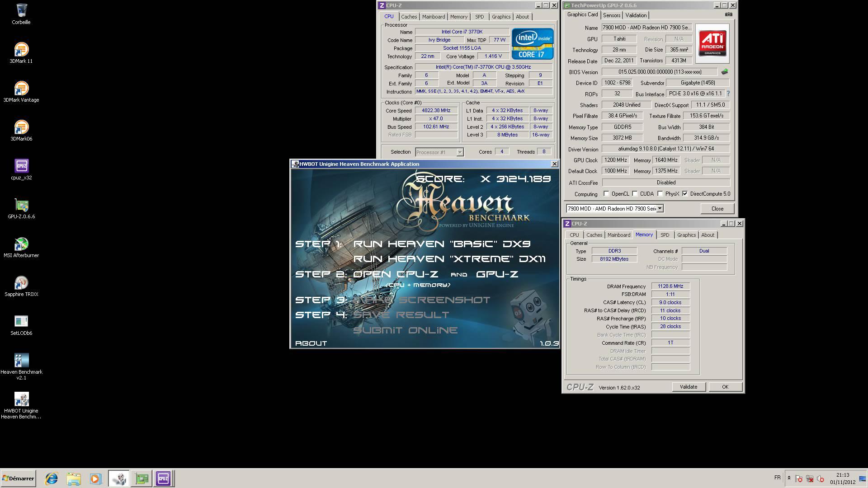Switch to HWBOT Heaven taskbar button
Image resolution: width=868 pixels, height=488 pixels.
tap(119, 479)
